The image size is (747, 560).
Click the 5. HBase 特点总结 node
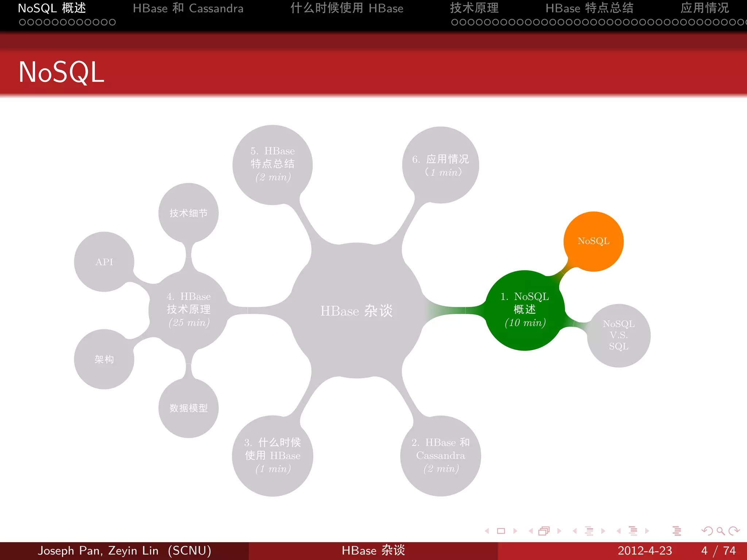point(272,165)
